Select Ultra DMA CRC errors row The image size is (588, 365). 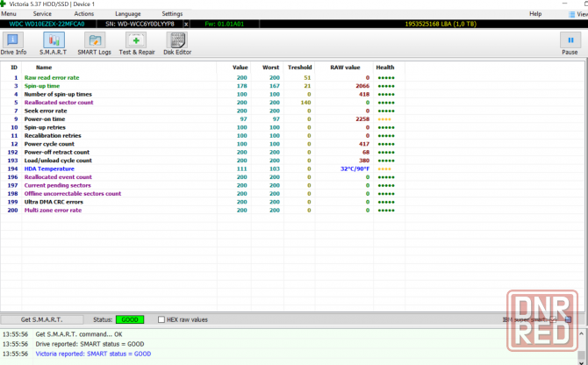click(203, 202)
